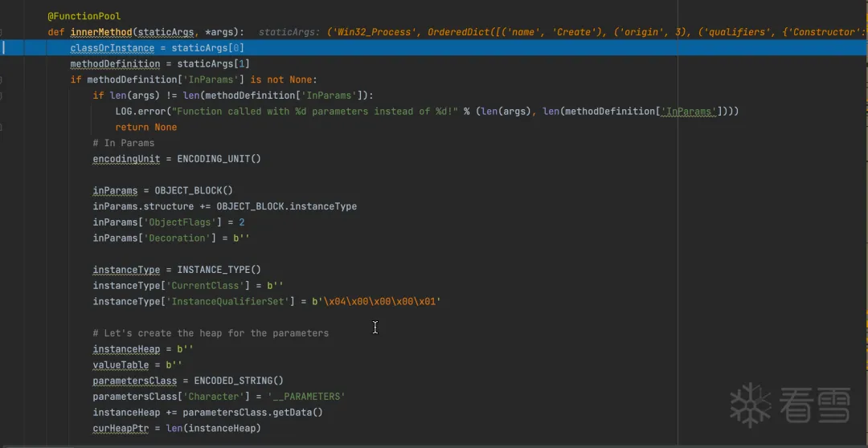This screenshot has width=868, height=448.
Task: Click OBJECT_BLOCK.instanceType reference
Action: coord(286,206)
